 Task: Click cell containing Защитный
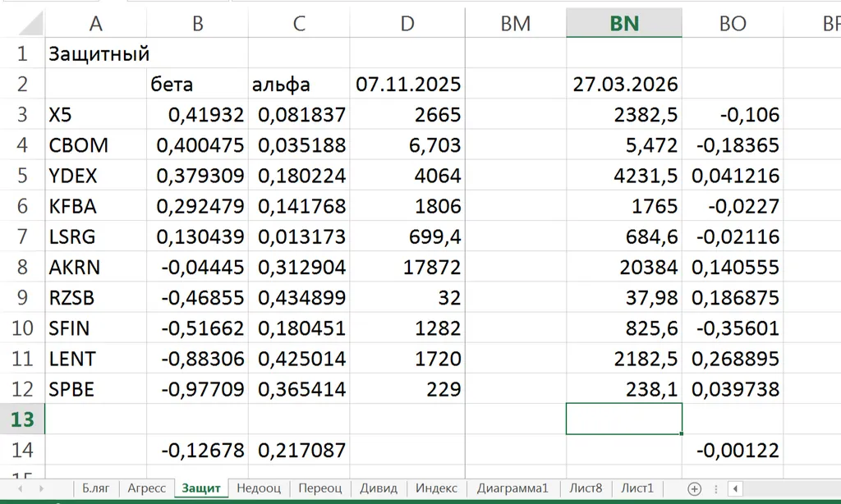click(x=95, y=53)
